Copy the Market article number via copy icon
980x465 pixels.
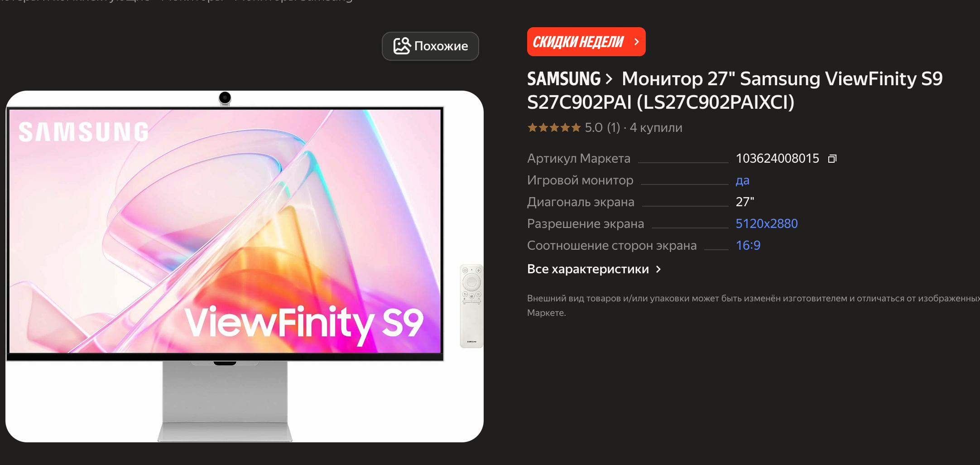coord(832,159)
